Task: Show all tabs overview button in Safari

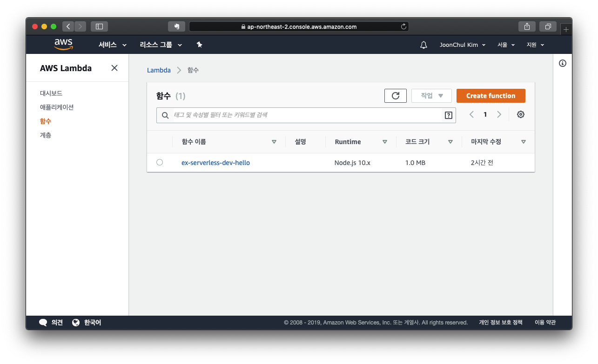Action: coord(548,26)
